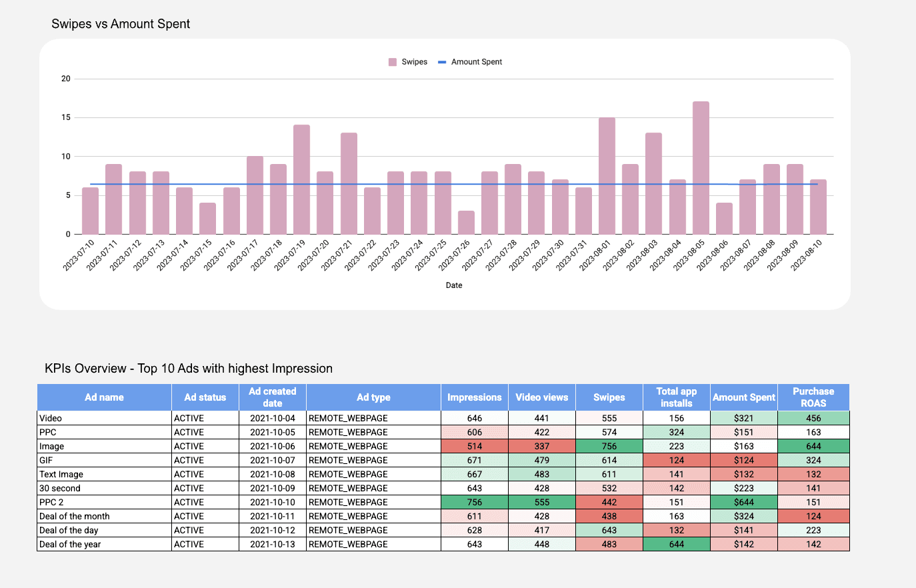Select the 'Image' ad name cell
Screen dimensions: 916x588
104,447
